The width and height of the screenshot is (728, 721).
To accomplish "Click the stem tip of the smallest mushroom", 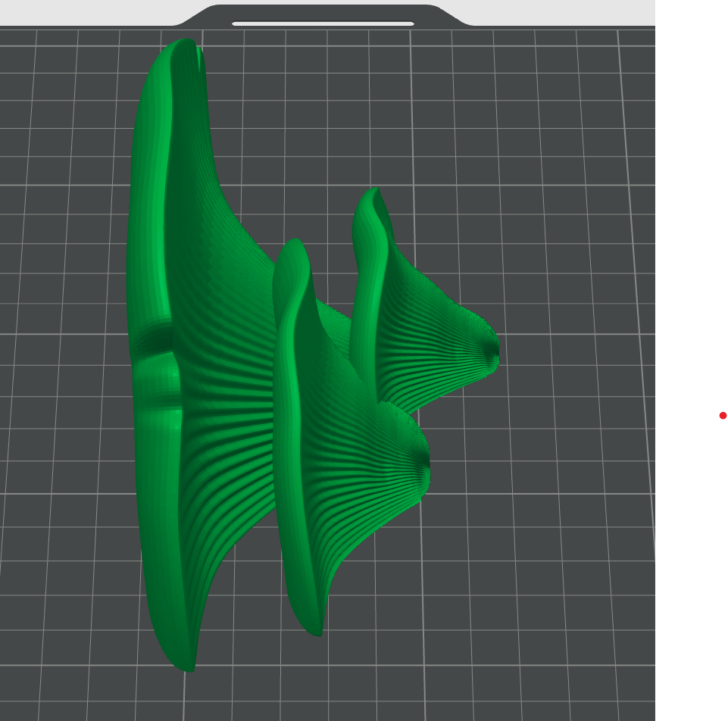I will [493, 357].
